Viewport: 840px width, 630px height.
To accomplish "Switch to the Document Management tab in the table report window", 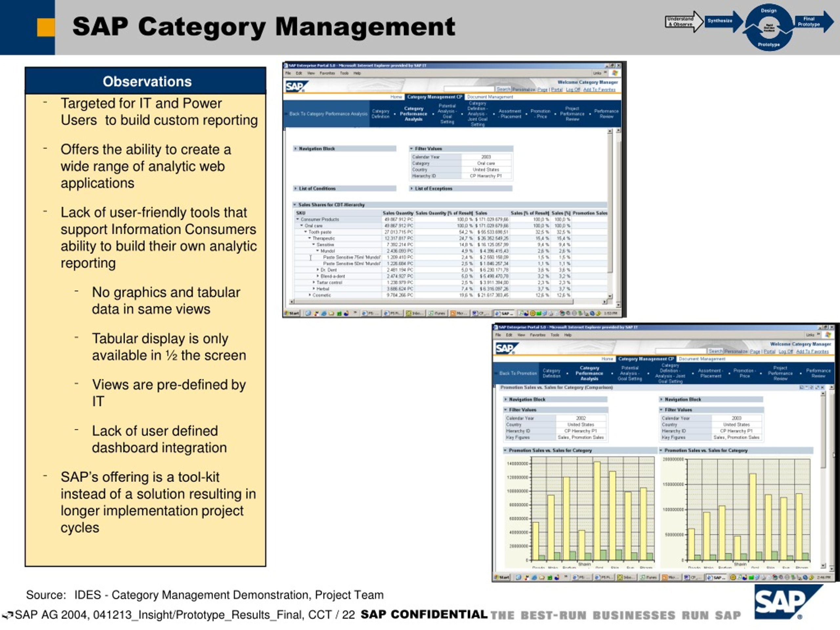I will [x=490, y=97].
